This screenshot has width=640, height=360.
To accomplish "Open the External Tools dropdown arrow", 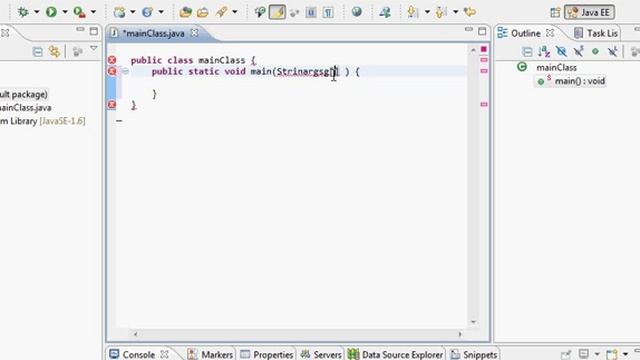I will pyautogui.click(x=93, y=12).
